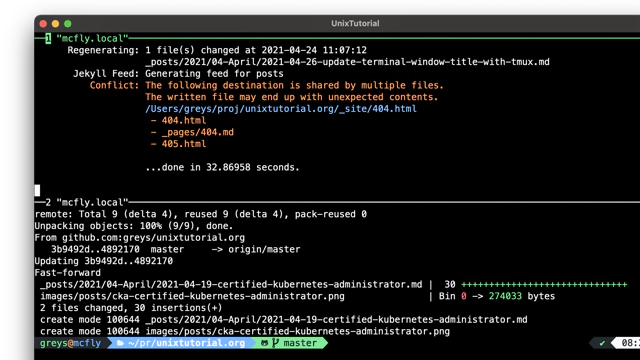Open /Users/greys/proj/unixtutorial.org/_site/404.html path
The width and height of the screenshot is (640, 360).
281,109
